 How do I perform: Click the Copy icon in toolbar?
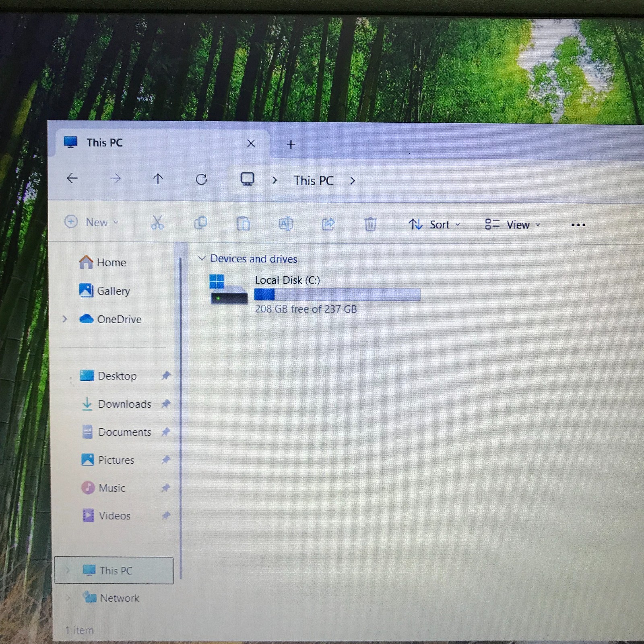200,223
